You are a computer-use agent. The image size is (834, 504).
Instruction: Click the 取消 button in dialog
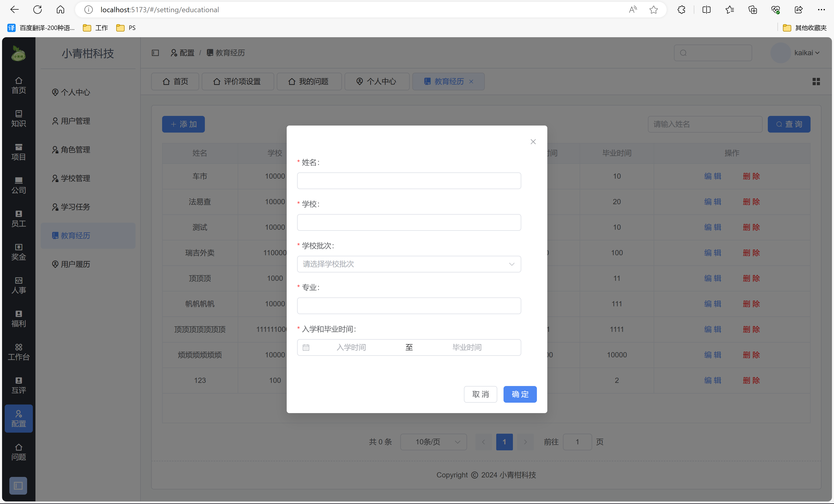click(x=480, y=394)
